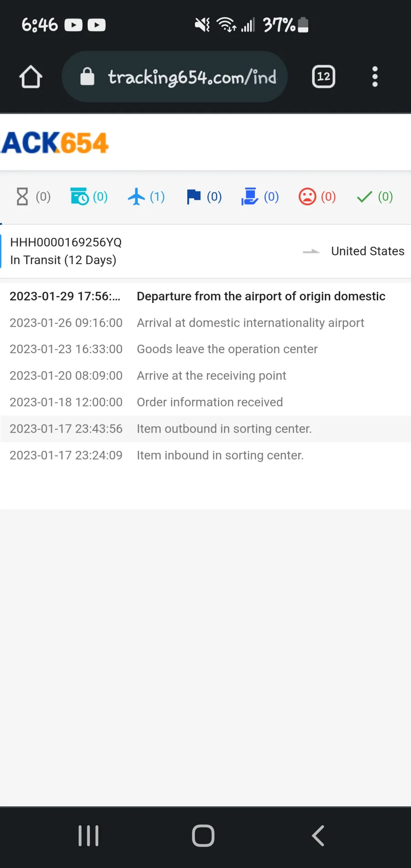Collapse the HHH0000169256YQ tracking entry

[x=205, y=251]
